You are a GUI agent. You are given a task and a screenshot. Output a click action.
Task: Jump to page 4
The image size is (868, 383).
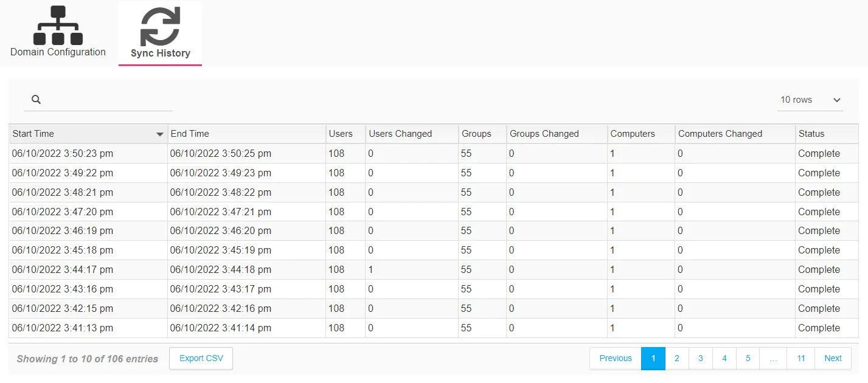724,359
